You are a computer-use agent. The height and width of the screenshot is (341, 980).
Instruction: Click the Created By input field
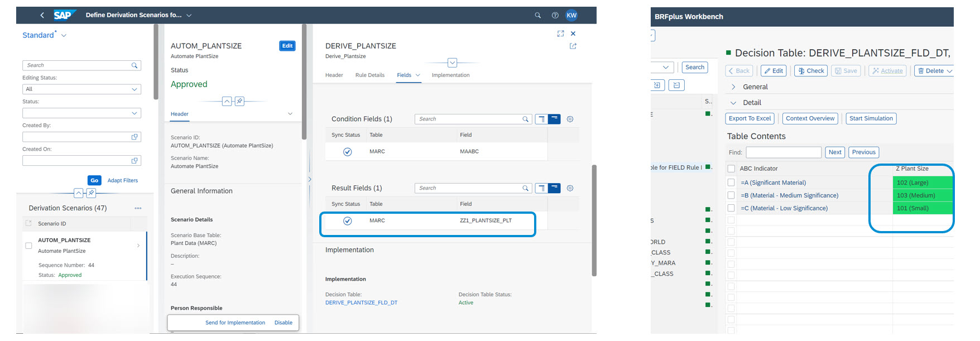tap(81, 137)
